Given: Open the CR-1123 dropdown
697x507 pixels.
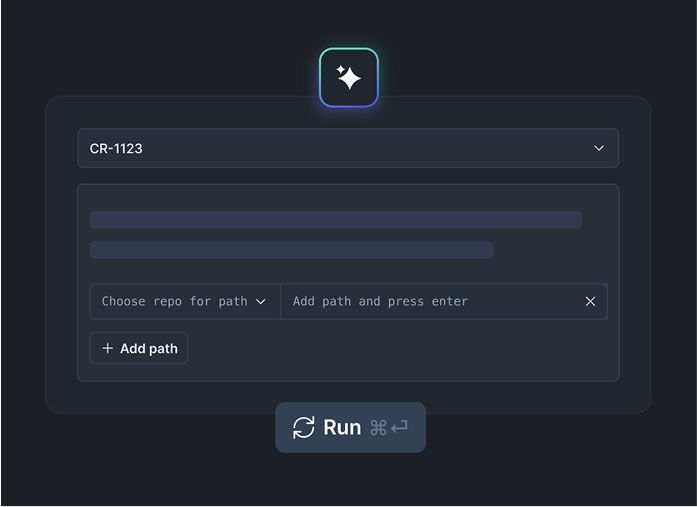Looking at the screenshot, I should [x=348, y=148].
